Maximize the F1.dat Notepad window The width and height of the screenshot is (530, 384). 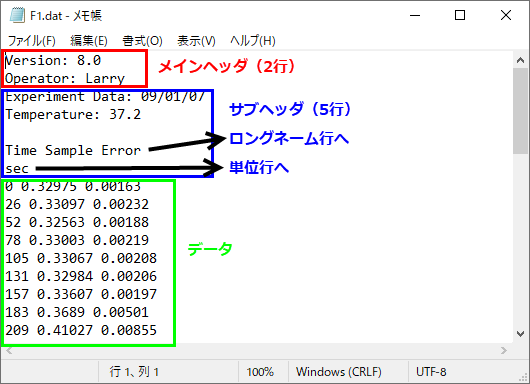[x=460, y=15]
